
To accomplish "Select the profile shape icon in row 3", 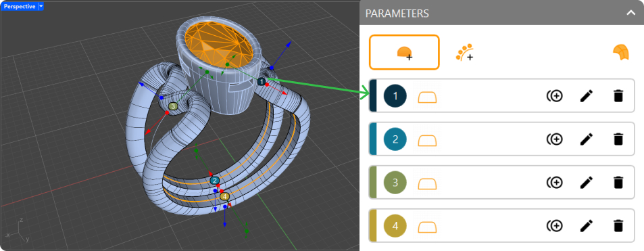I will (427, 184).
